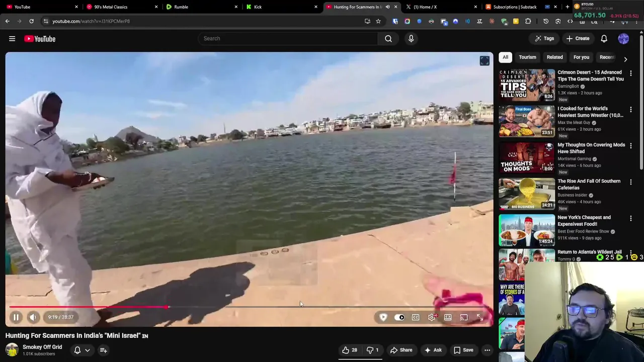Open options for Covering Mods video
The height and width of the screenshot is (362, 644).
pyautogui.click(x=631, y=146)
